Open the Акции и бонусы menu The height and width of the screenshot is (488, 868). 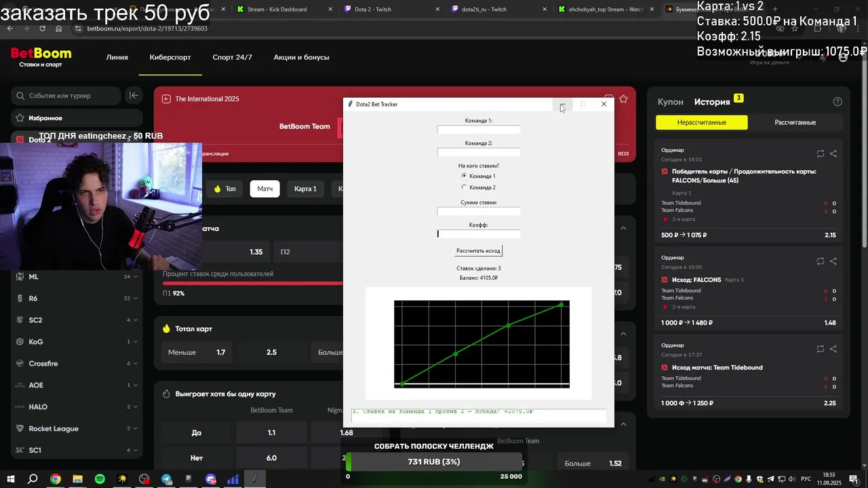(302, 57)
